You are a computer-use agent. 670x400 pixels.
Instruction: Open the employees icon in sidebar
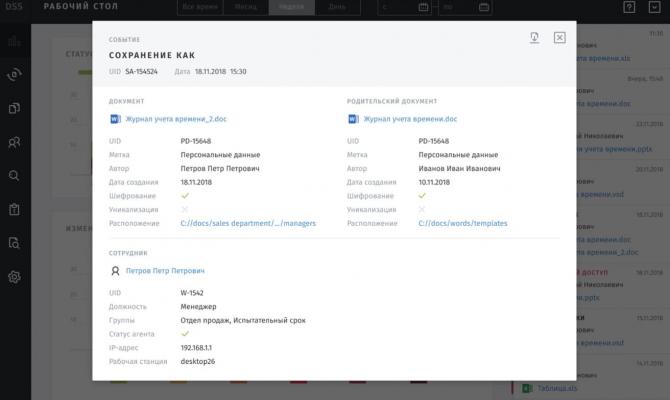(14, 142)
